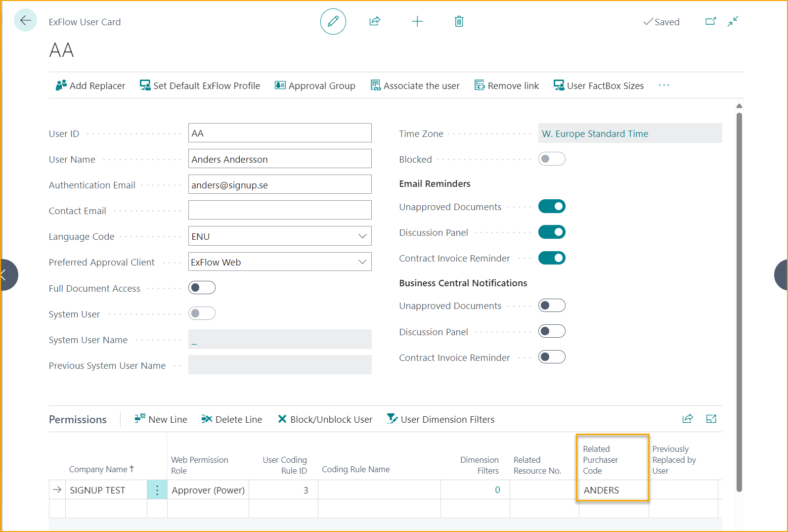Add a New Line in Permissions
The image size is (788, 532).
pyautogui.click(x=161, y=419)
